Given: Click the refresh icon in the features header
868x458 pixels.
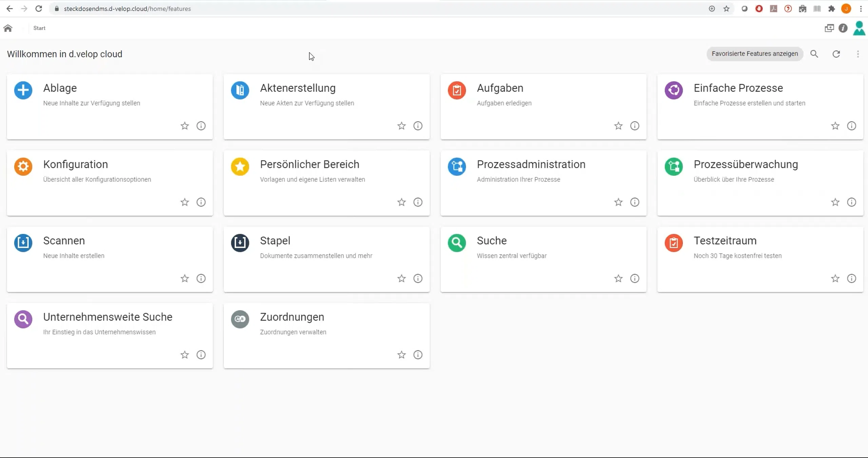Looking at the screenshot, I should tap(836, 54).
